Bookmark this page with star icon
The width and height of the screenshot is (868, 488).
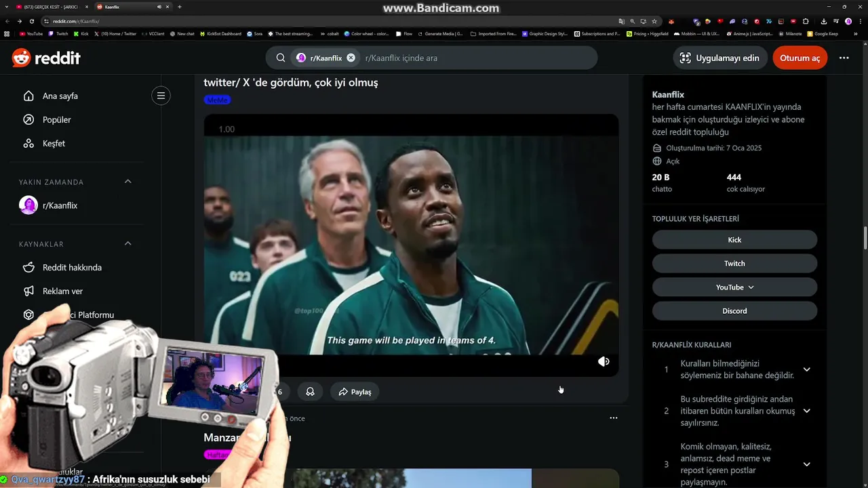click(653, 21)
